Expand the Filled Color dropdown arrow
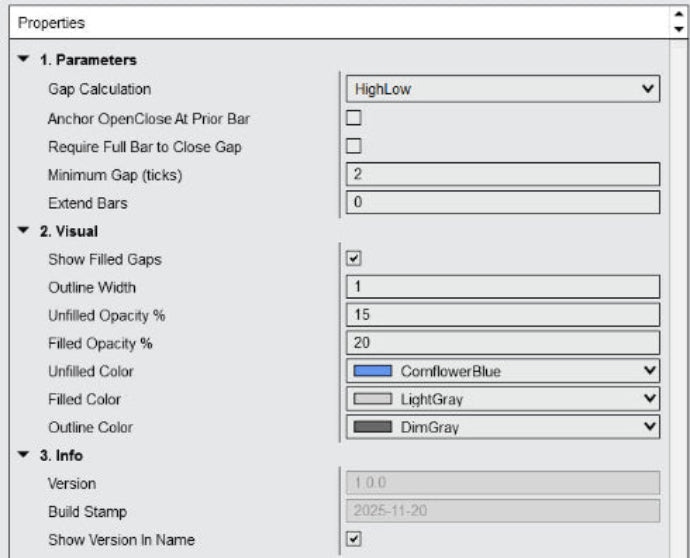This screenshot has height=558, width=690. (650, 399)
